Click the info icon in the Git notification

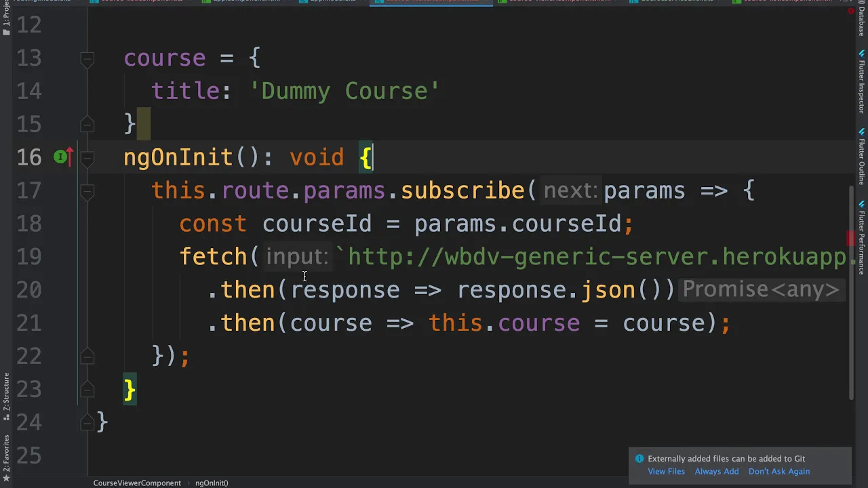(639, 459)
